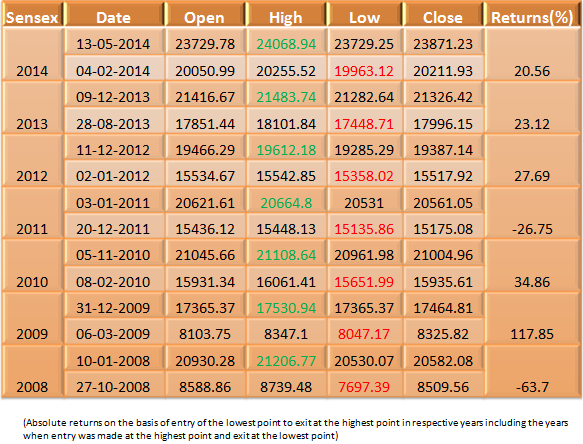This screenshot has width=583, height=444.
Task: Click high value 8347.1
Action: point(286,334)
